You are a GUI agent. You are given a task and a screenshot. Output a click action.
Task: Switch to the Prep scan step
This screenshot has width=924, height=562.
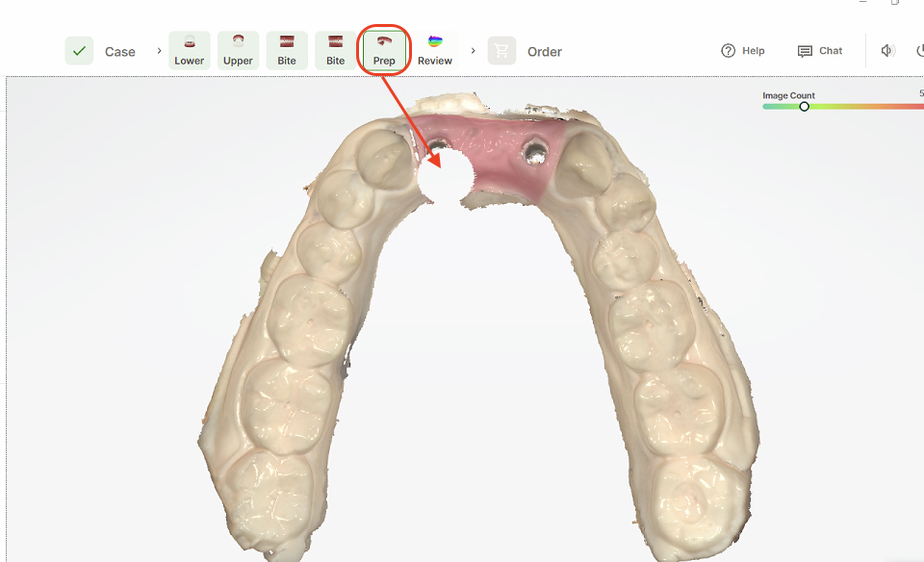pyautogui.click(x=384, y=50)
